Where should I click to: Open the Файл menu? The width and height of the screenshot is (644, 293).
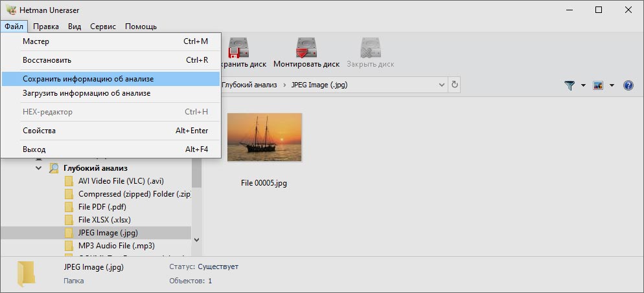(x=14, y=27)
